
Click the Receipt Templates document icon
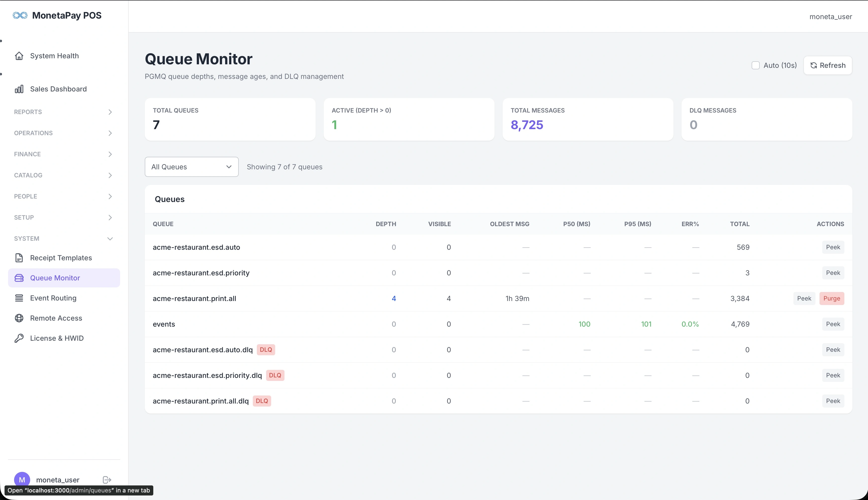click(19, 258)
